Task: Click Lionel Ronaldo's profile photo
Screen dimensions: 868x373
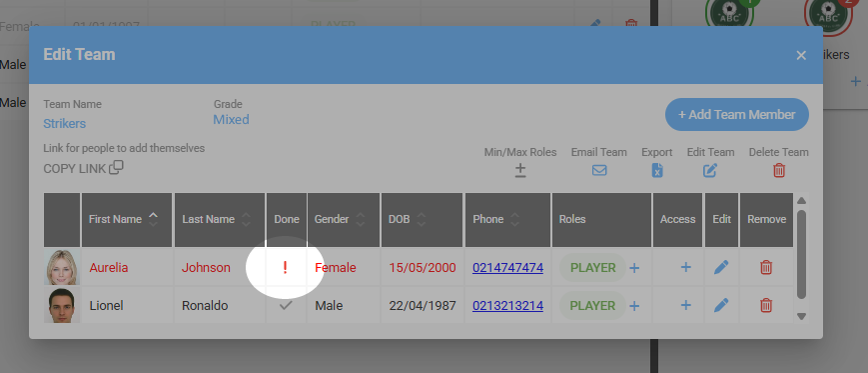Action: coord(62,305)
